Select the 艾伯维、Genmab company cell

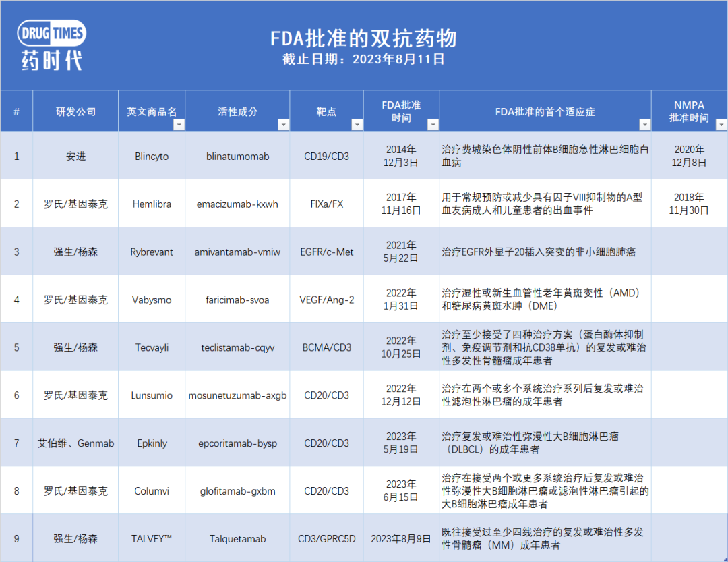[75, 443]
